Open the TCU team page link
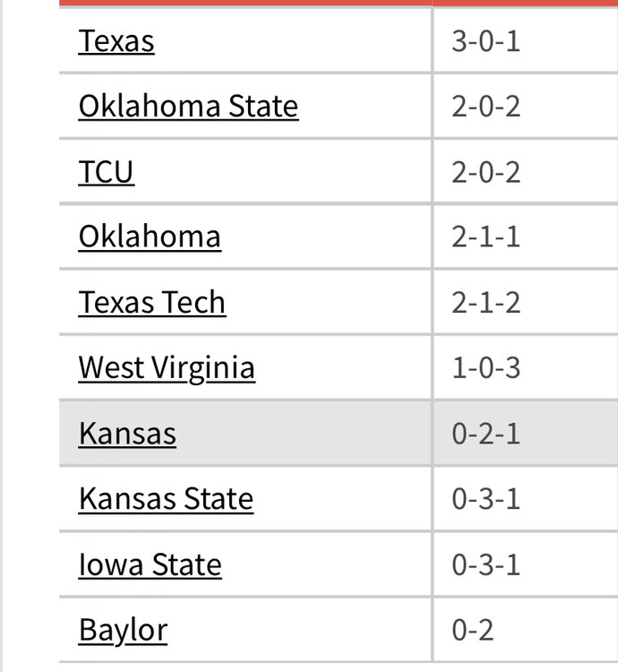Screen dimensions: 618x672 (106, 172)
